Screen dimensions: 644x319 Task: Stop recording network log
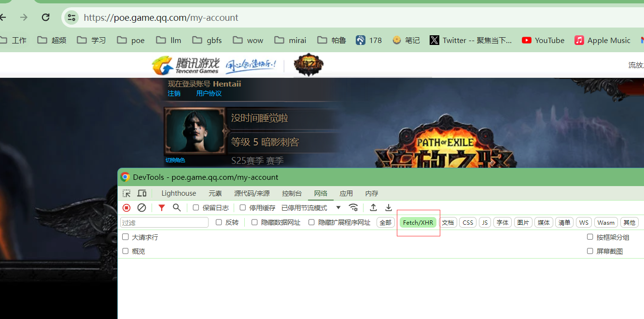tap(126, 208)
